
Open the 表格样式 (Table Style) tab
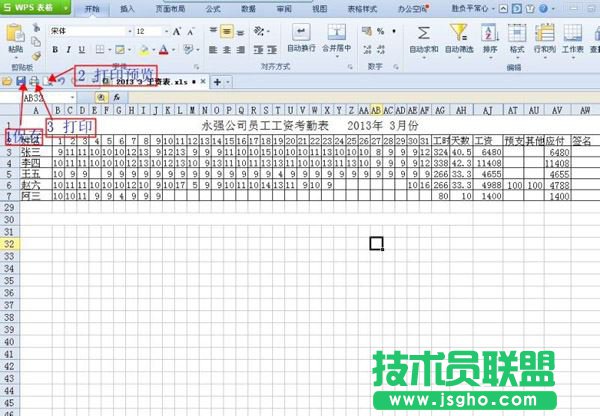pos(362,8)
